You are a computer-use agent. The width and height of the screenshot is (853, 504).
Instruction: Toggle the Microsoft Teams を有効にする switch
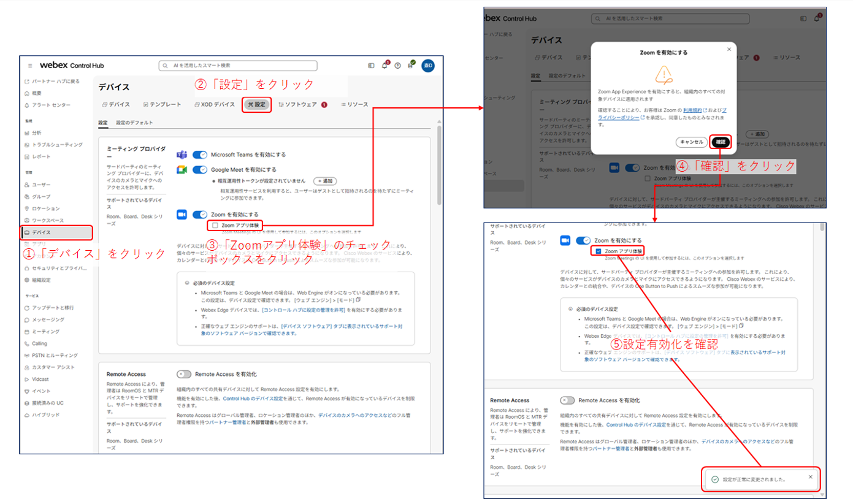[199, 155]
